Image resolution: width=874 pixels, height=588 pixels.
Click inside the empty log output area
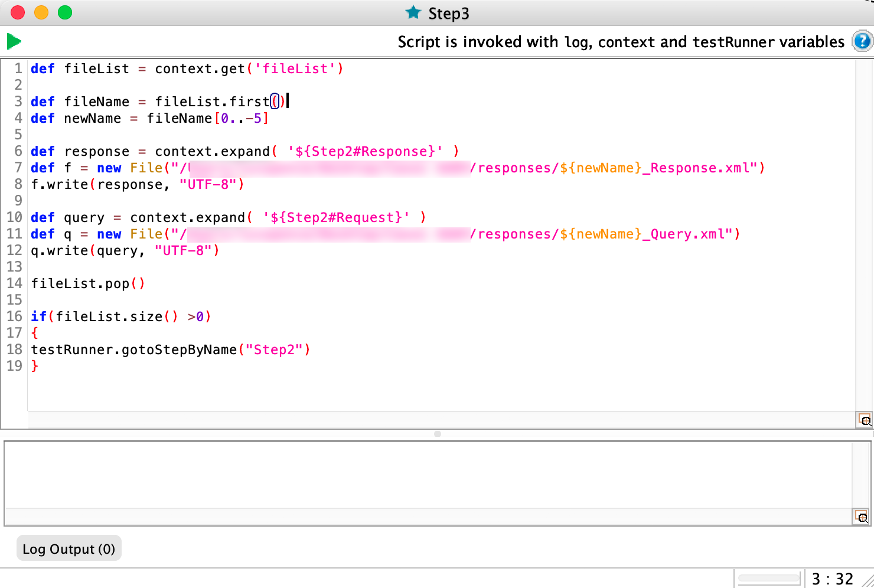[x=428, y=475]
